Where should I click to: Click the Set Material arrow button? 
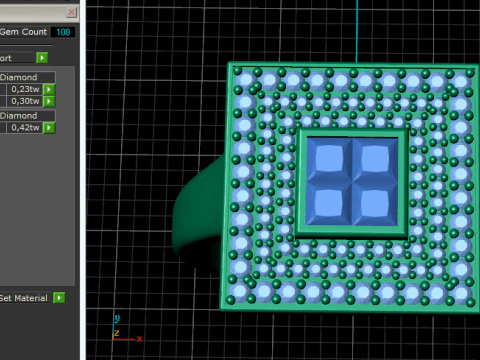[x=59, y=298]
